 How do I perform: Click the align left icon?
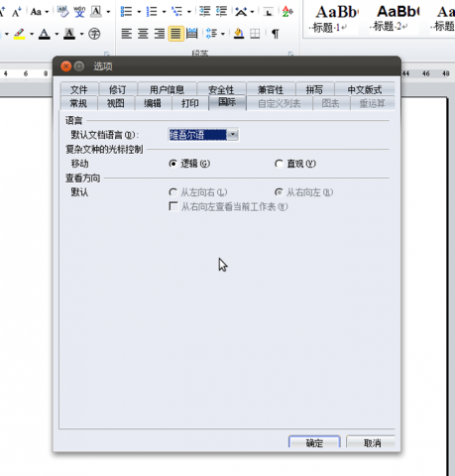pyautogui.click(x=127, y=34)
